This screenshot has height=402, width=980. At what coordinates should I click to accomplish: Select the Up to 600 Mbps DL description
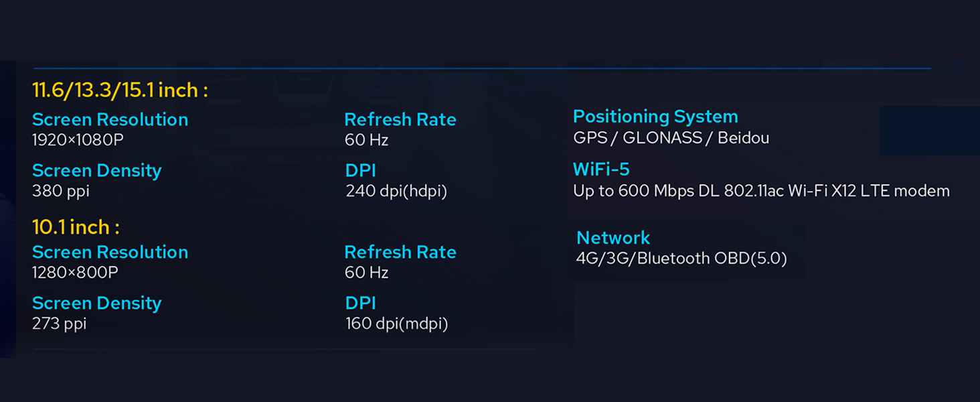[762, 191]
